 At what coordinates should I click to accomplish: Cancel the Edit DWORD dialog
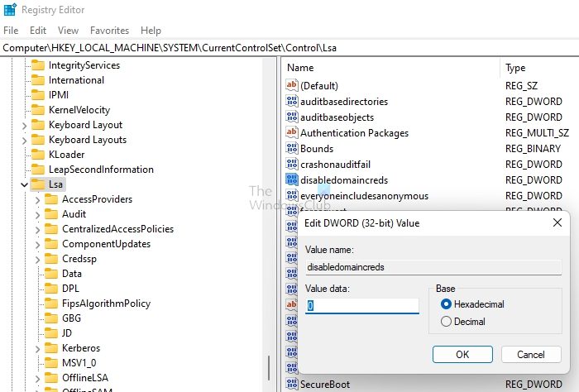tap(531, 354)
